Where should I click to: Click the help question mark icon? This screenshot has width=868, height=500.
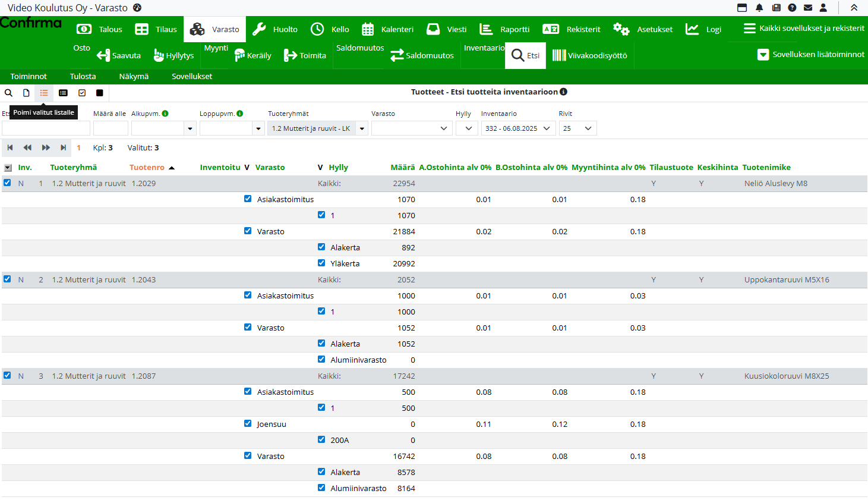coord(792,8)
